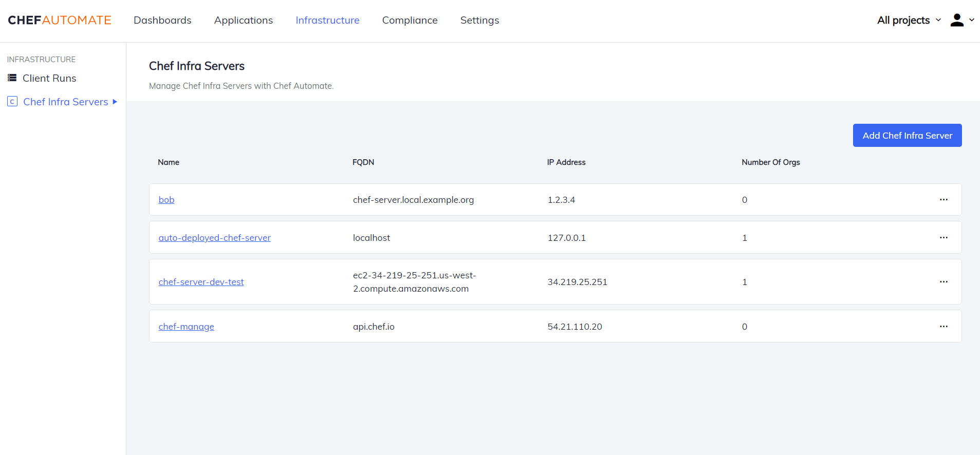
Task: Click the org count in the bob row
Action: pos(745,200)
